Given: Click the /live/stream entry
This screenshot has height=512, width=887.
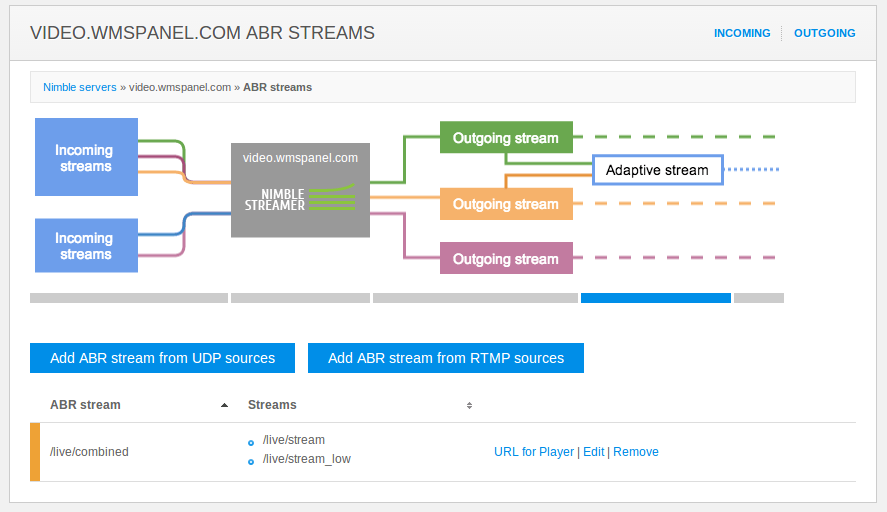Looking at the screenshot, I should pos(294,440).
